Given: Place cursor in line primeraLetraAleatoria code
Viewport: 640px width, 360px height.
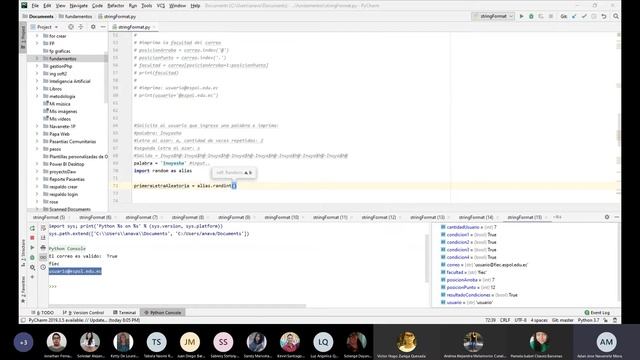Looking at the screenshot, I should pos(185,186).
